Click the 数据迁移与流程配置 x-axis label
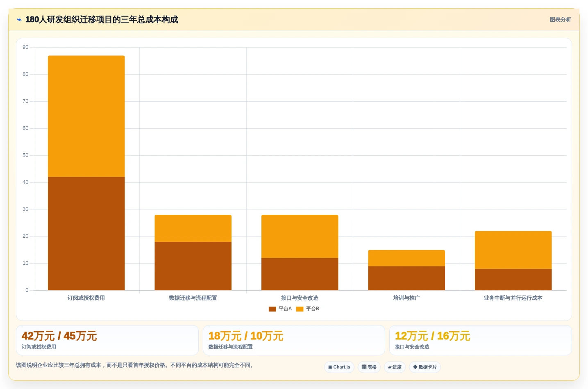Screen dimensions: 588x389 (x=193, y=298)
